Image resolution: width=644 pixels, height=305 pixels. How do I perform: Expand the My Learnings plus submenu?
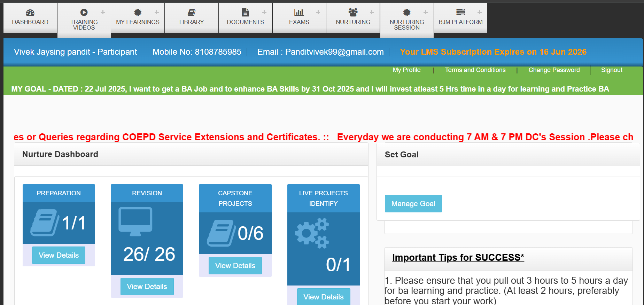(157, 13)
